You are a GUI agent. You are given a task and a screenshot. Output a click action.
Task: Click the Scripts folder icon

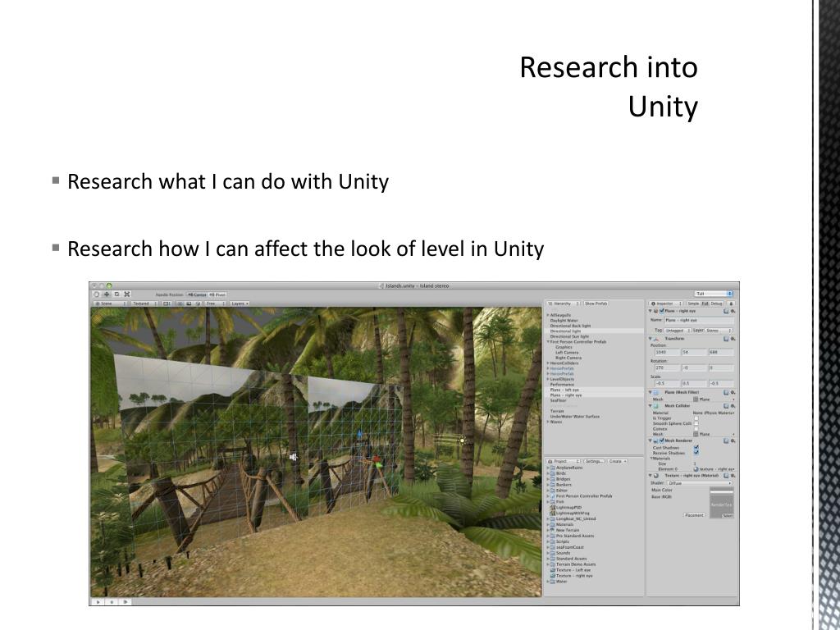point(552,541)
